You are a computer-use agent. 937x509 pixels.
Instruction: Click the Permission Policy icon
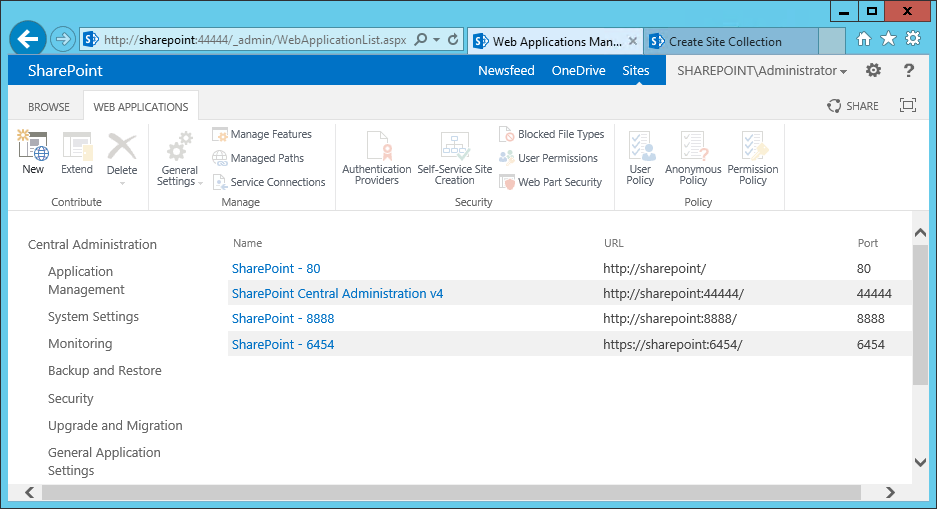[x=753, y=147]
